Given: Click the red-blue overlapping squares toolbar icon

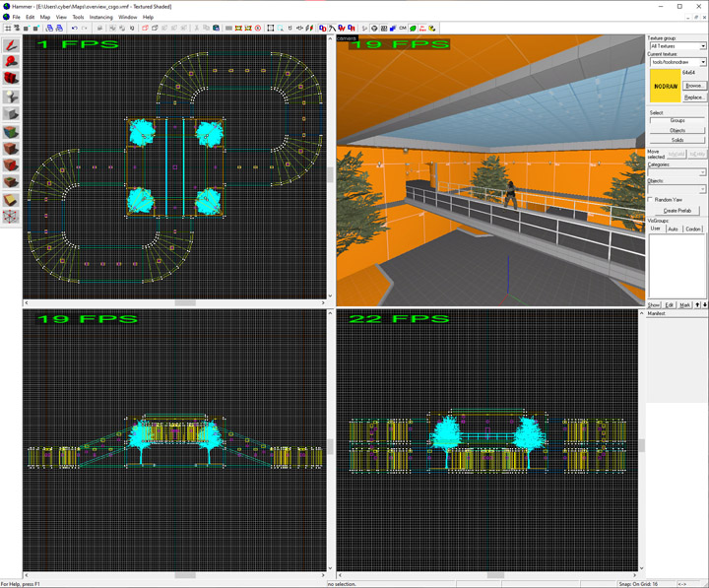Looking at the screenshot, I should pyautogui.click(x=322, y=28).
